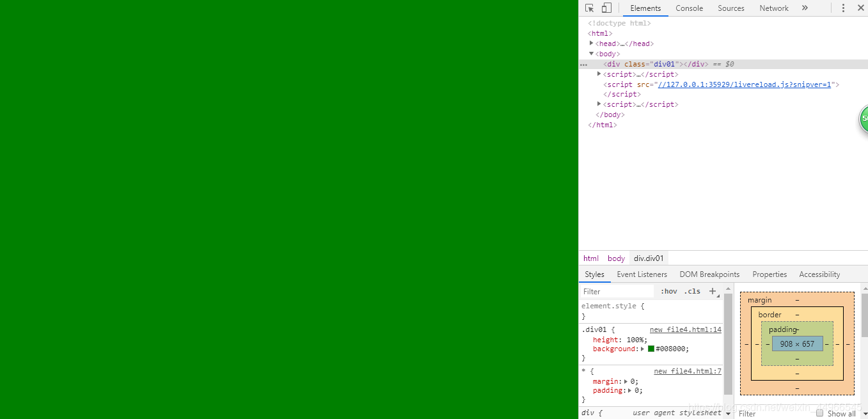Click the Styles pane vertical scrollbar
The width and height of the screenshot is (868, 419).
click(x=728, y=345)
